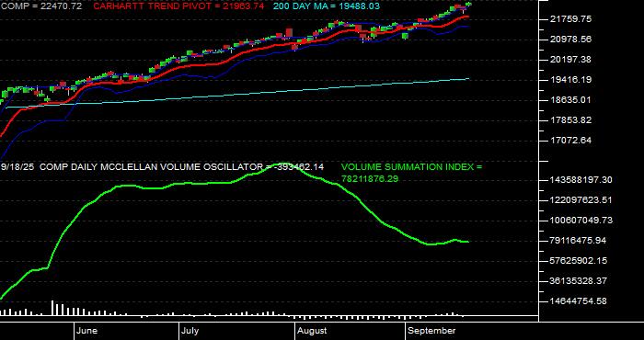Click oscillator axis value 57625902.15

pos(578,261)
